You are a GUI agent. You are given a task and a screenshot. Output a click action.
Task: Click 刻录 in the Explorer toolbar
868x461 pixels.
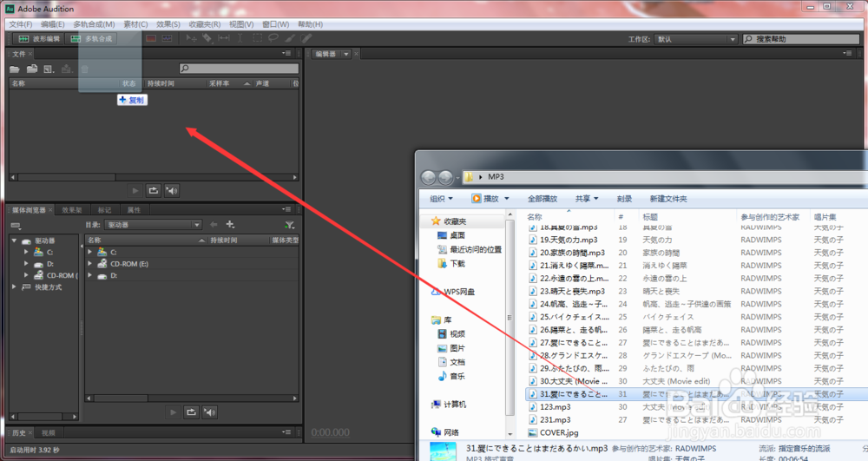click(624, 199)
